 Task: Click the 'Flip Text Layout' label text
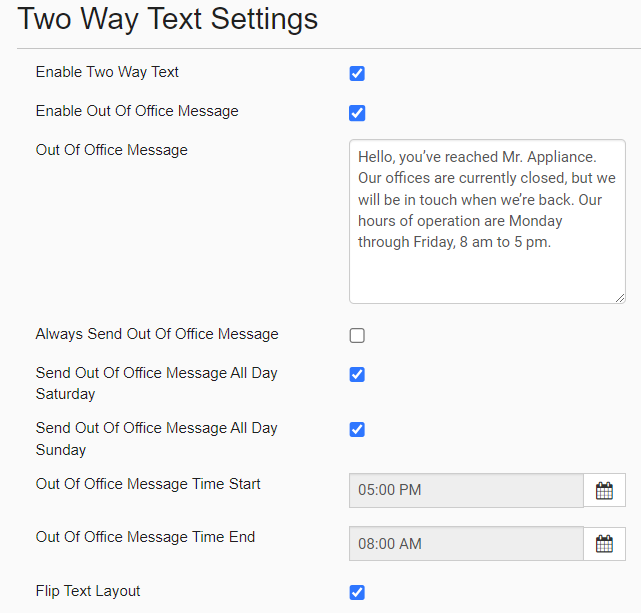click(88, 591)
